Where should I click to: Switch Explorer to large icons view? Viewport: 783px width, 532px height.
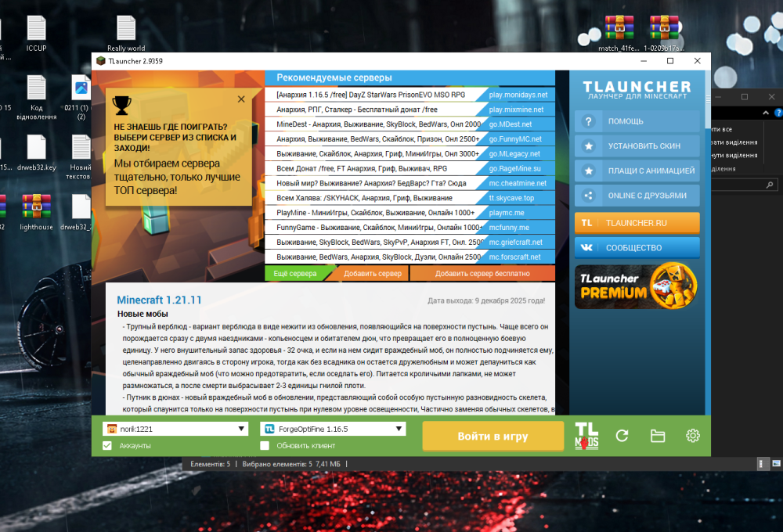coord(776,464)
